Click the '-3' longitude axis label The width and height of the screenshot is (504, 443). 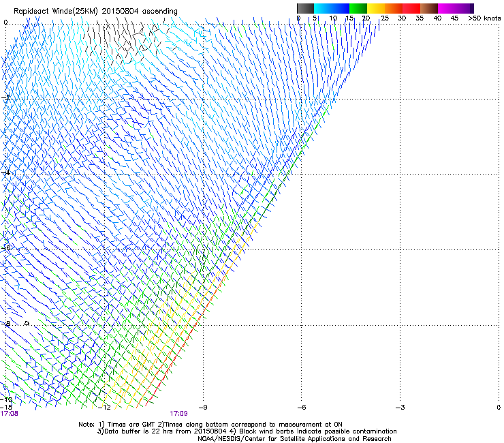pyautogui.click(x=400, y=408)
